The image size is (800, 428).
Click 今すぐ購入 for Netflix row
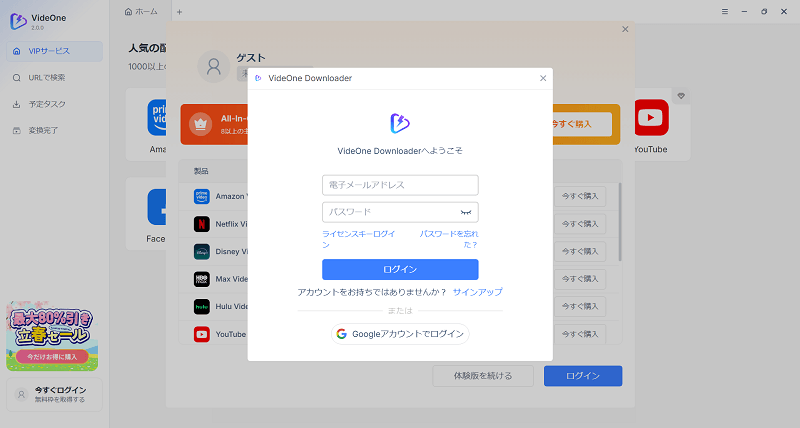(580, 224)
